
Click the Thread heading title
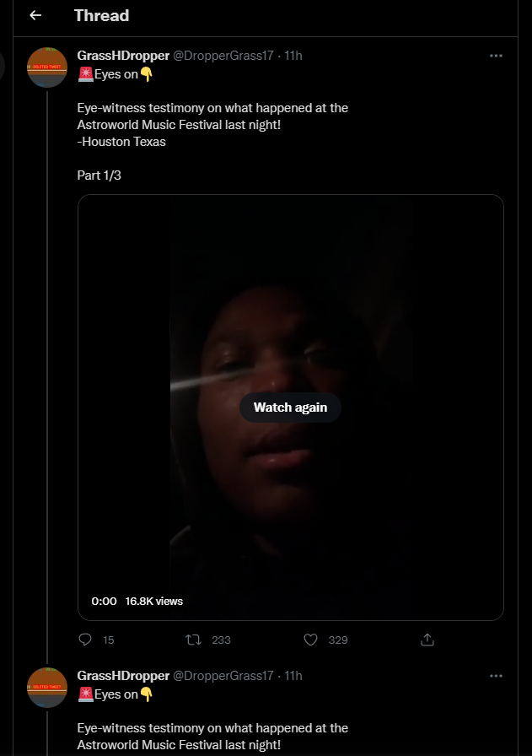[102, 15]
